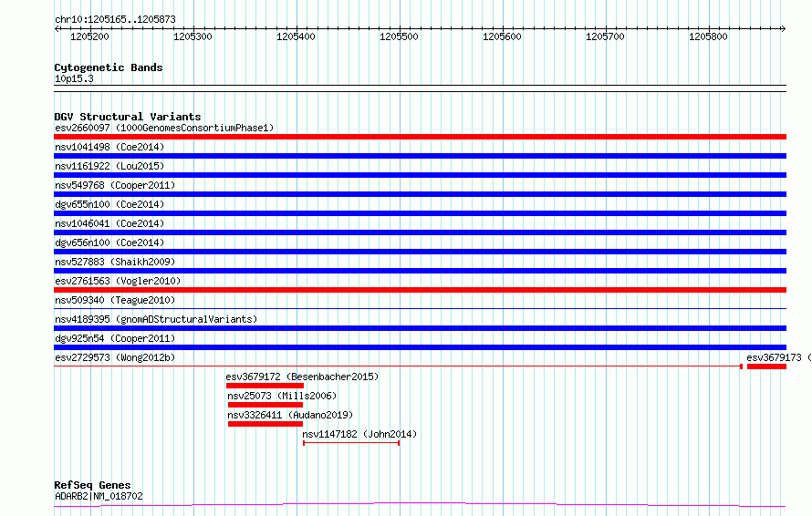812x516 pixels.
Task: Click dgv656n100 (Coe2014) label
Action: (109, 243)
